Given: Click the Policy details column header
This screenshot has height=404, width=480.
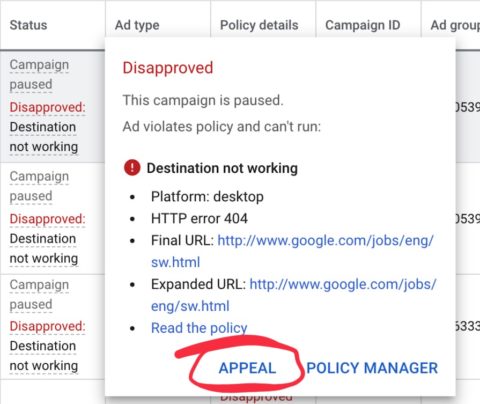Looking at the screenshot, I should (x=259, y=25).
